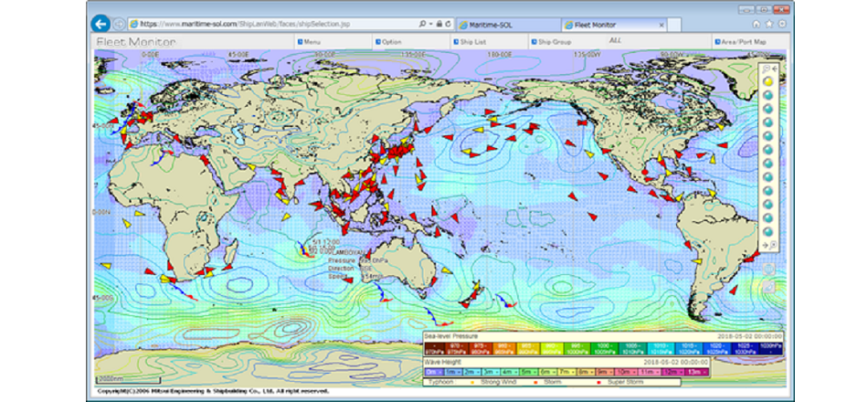Viewport: 868px width, 402px height.
Task: Click the darkest blue 1030hPa pressure swatch
Action: pos(772,349)
